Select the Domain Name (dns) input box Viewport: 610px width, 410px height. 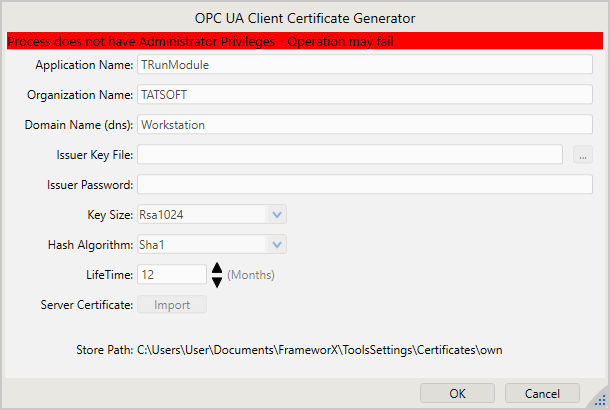(x=366, y=125)
